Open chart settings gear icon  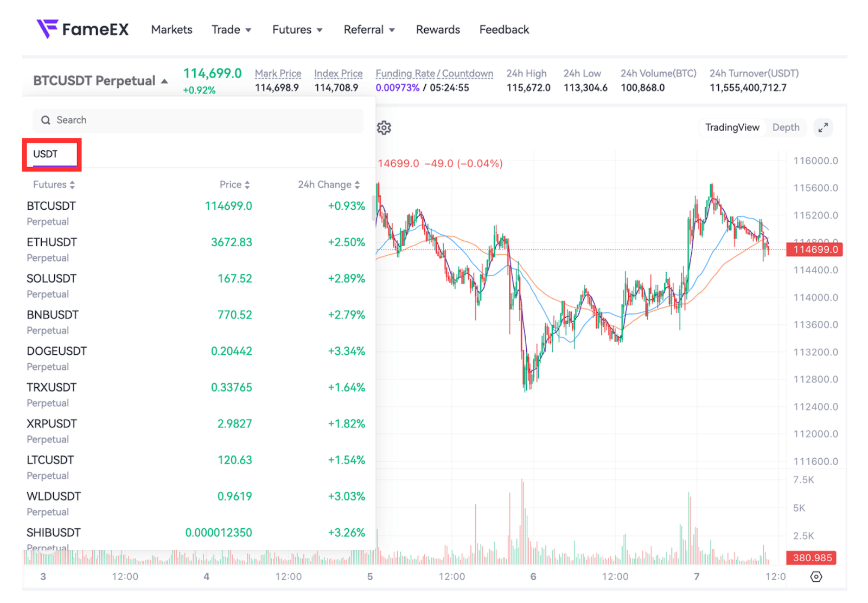[384, 128]
